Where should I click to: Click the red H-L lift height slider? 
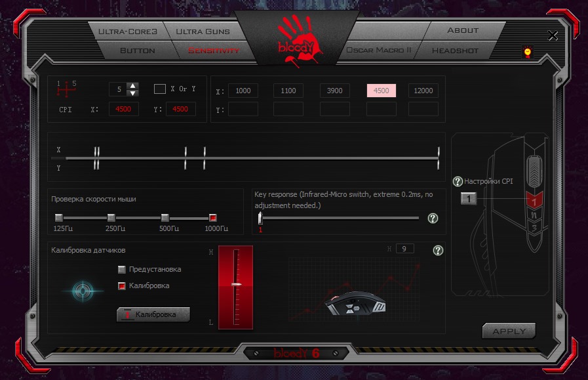coord(235,287)
